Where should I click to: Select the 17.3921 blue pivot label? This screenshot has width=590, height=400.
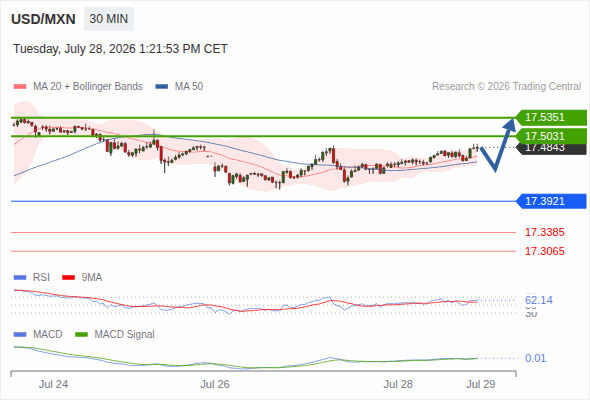pyautogui.click(x=551, y=201)
